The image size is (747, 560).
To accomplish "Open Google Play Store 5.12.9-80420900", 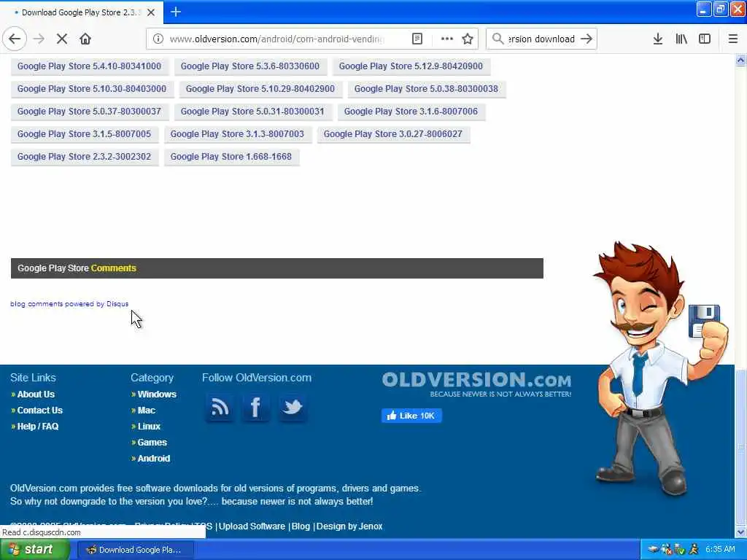I will [411, 66].
